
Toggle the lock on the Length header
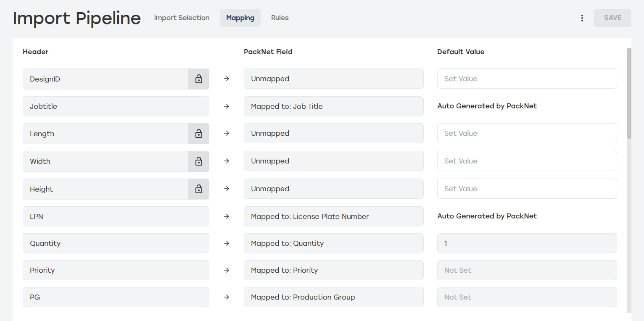click(x=198, y=133)
